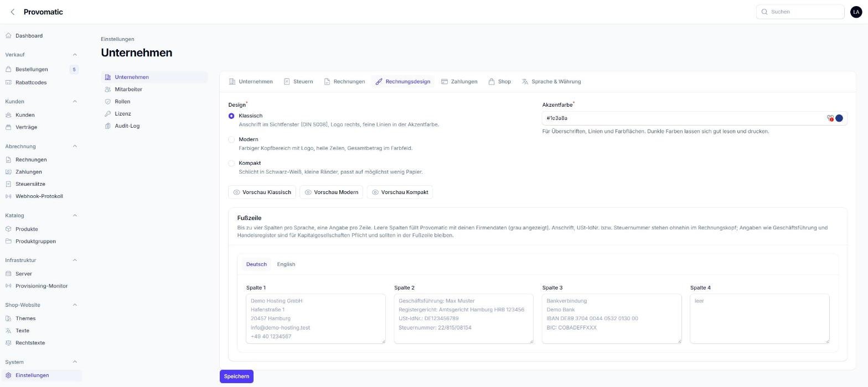Select the Modern design radio button

coord(231,139)
